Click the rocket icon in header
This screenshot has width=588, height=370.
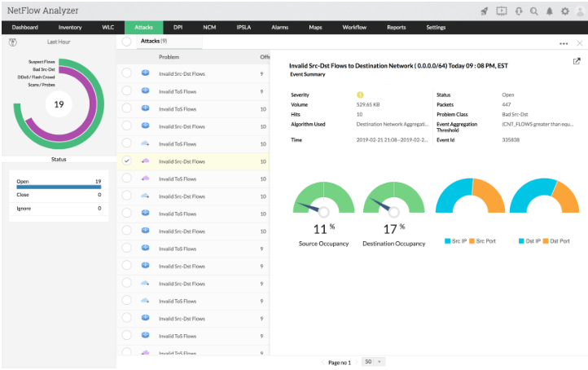(x=485, y=11)
